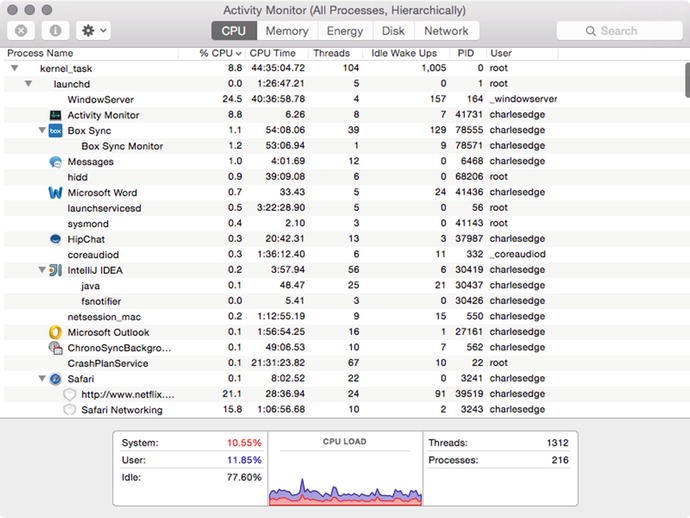
Task: Sort by PID column header
Action: (466, 53)
